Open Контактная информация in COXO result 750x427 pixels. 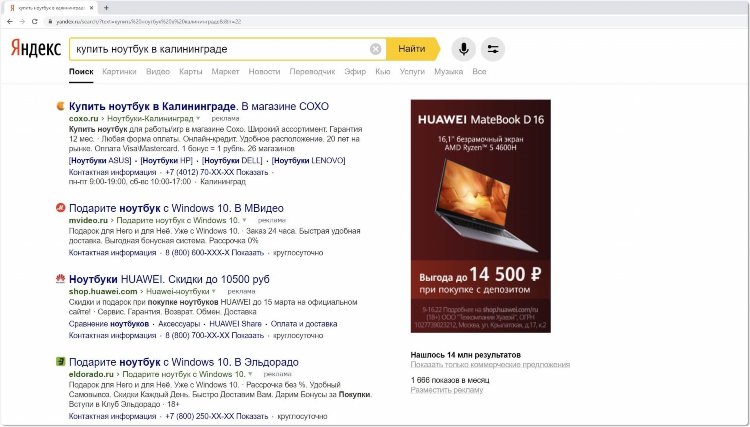tap(112, 172)
